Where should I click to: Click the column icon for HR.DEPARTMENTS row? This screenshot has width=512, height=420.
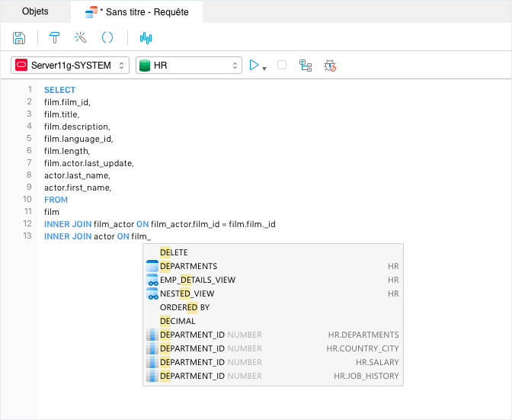pyautogui.click(x=152, y=335)
